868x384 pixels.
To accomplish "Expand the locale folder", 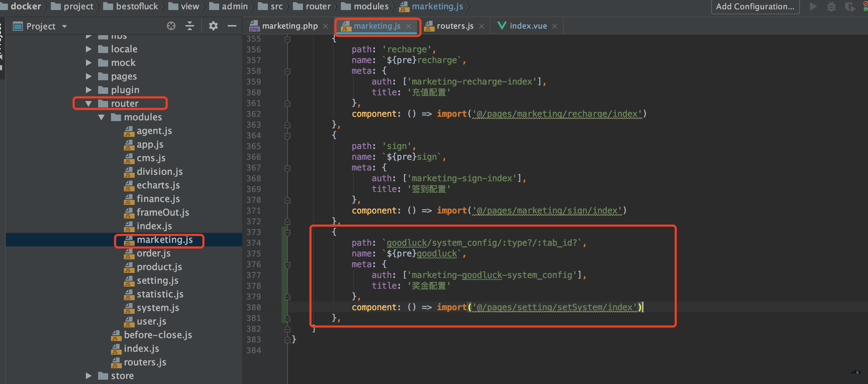I will coord(88,49).
